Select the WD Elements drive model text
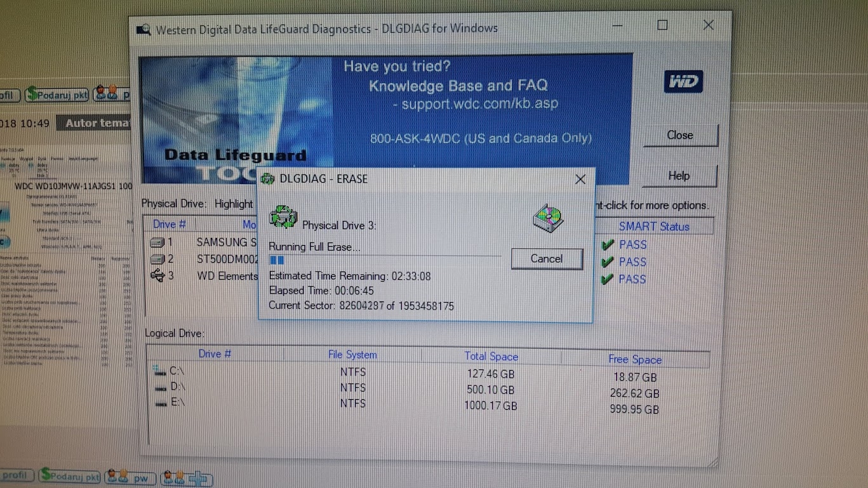The height and width of the screenshot is (488, 868). (x=227, y=277)
